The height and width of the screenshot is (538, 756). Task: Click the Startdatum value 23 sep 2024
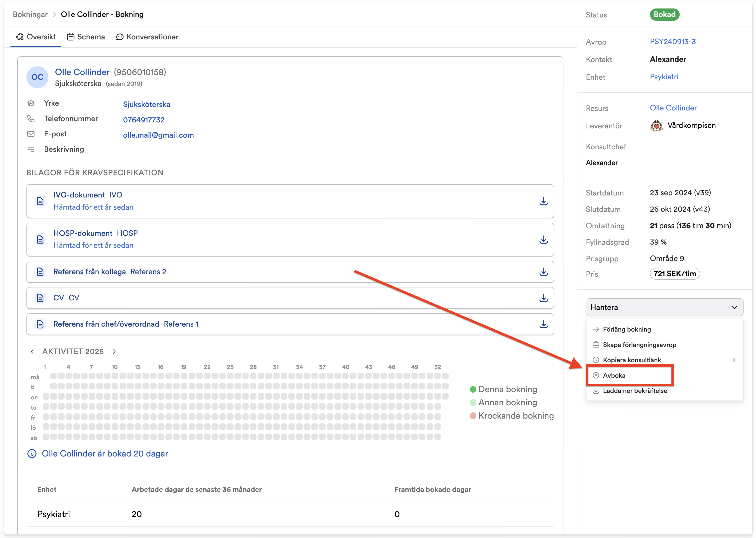pyautogui.click(x=680, y=192)
